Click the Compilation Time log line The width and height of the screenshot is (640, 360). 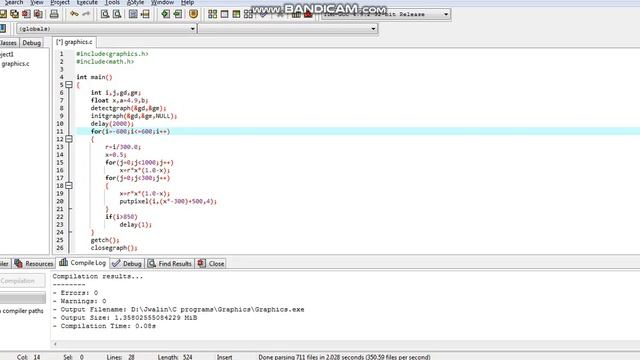tap(104, 326)
